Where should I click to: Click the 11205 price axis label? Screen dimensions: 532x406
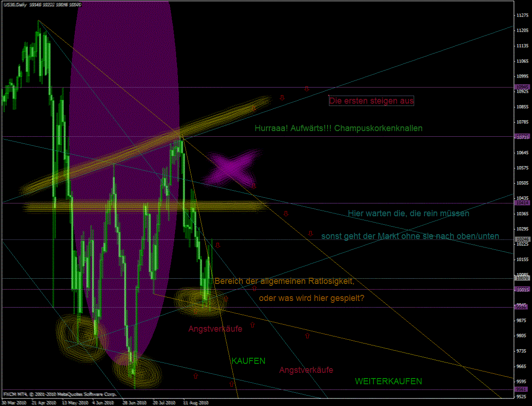click(523, 31)
